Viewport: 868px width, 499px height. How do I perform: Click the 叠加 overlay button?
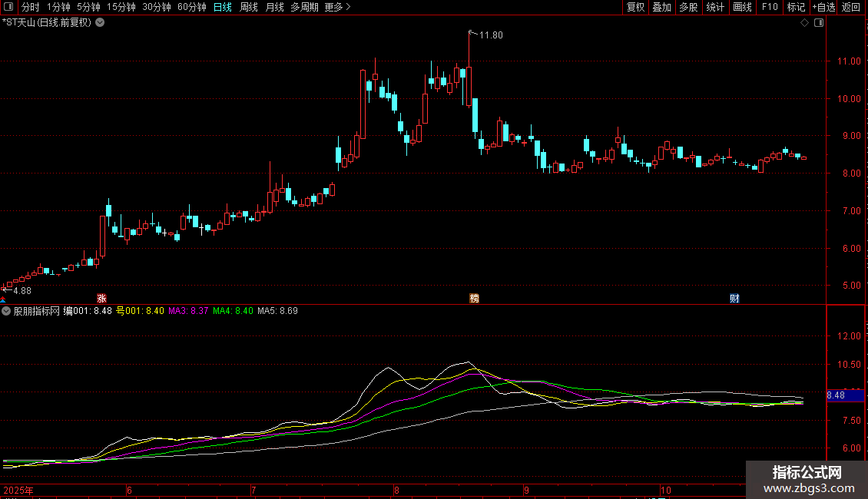pos(661,7)
